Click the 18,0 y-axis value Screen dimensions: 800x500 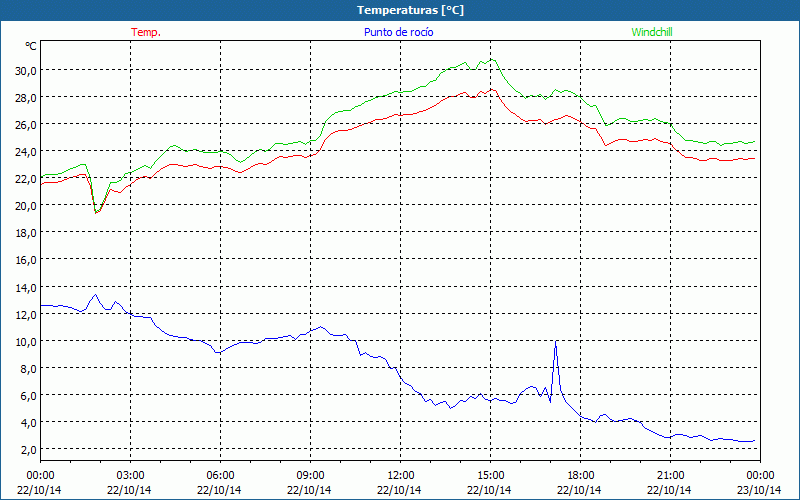click(26, 233)
